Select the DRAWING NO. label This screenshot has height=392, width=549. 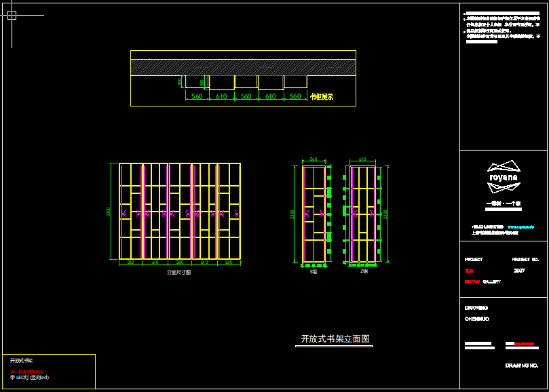tap(522, 366)
